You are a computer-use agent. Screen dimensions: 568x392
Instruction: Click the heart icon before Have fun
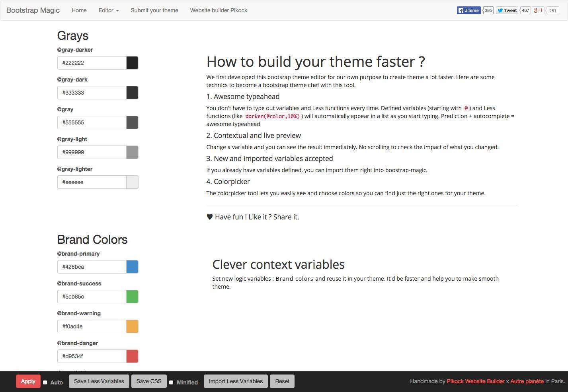pos(210,217)
